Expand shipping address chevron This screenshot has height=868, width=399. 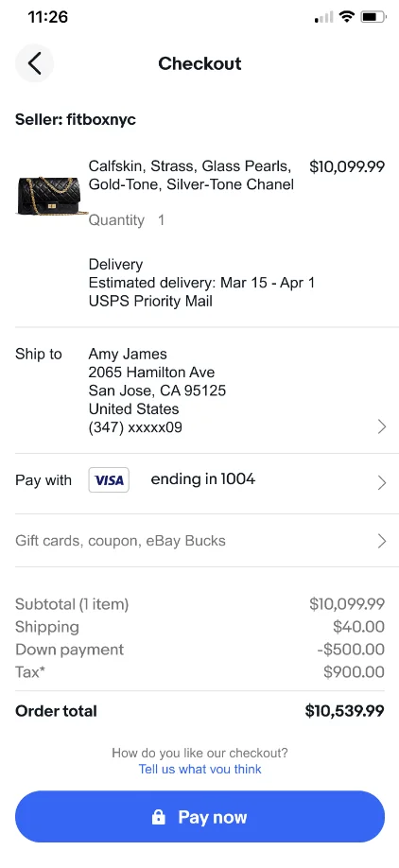tap(381, 426)
